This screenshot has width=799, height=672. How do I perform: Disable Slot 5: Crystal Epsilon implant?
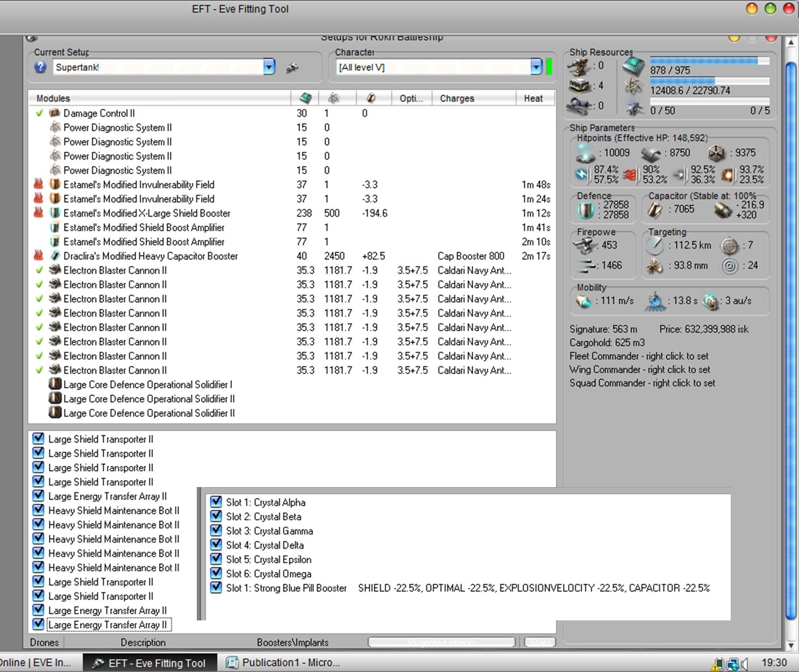pos(216,559)
